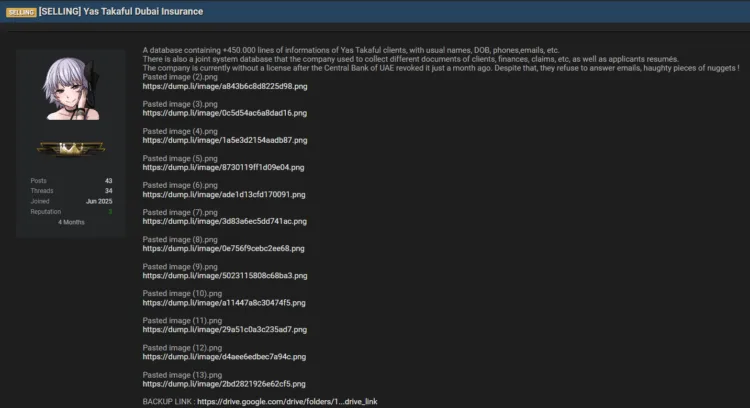Open the 29a51c0a3c235ad7.png image link
Screen dimensions: 750x408
tap(225, 330)
